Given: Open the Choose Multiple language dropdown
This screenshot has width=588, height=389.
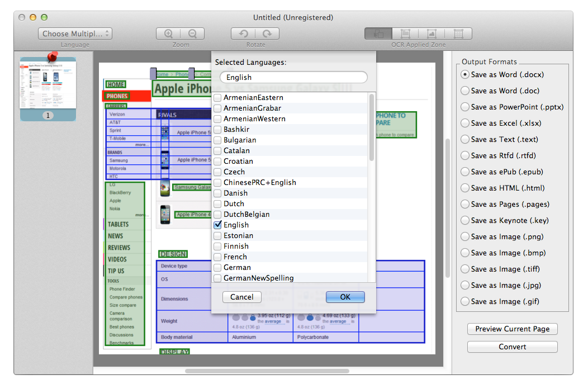Looking at the screenshot, I should [75, 34].
